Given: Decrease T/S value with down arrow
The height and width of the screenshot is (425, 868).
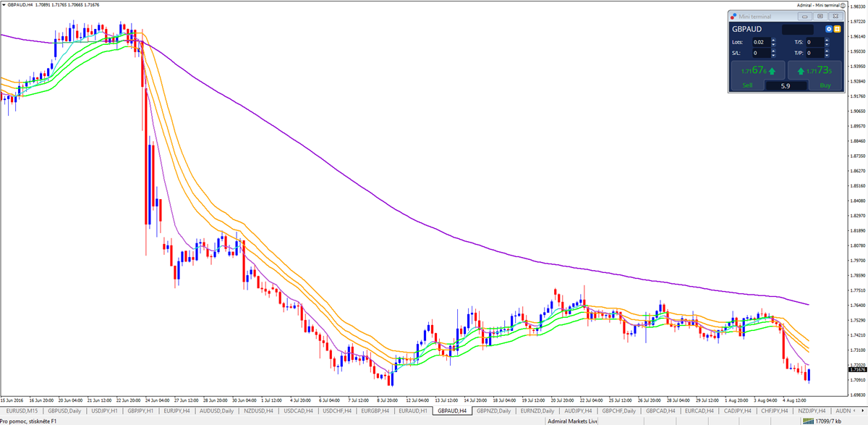Looking at the screenshot, I should pyautogui.click(x=826, y=45).
